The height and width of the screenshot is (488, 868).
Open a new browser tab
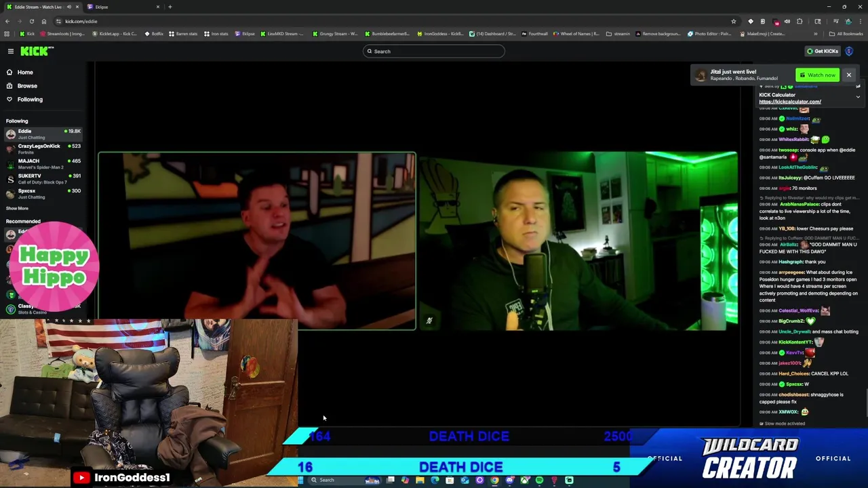[x=170, y=7]
